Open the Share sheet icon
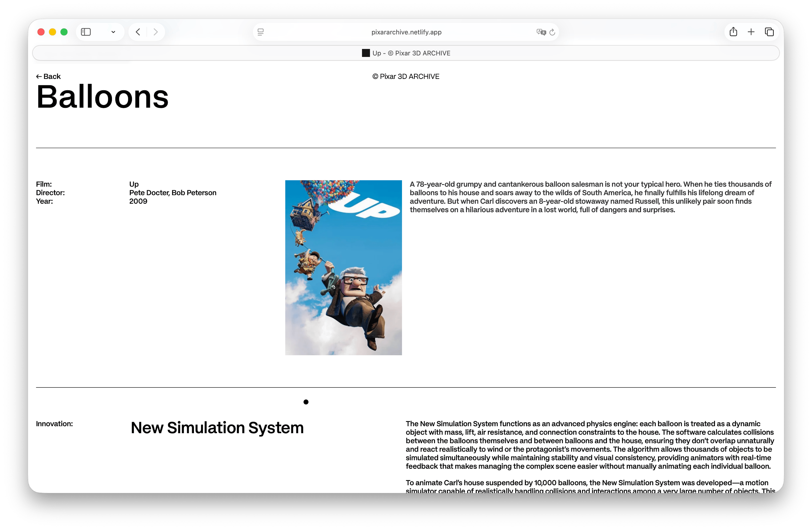 coord(733,32)
